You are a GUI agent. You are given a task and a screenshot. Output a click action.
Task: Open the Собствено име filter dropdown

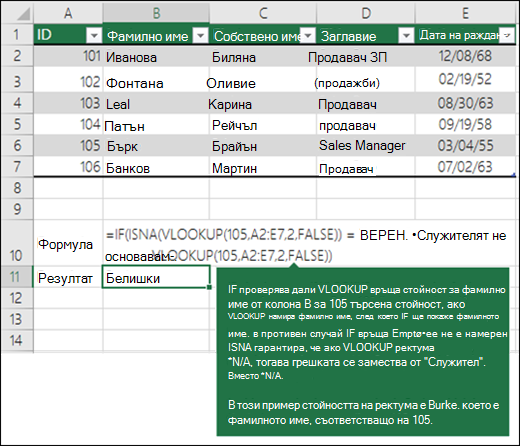pyautogui.click(x=308, y=35)
